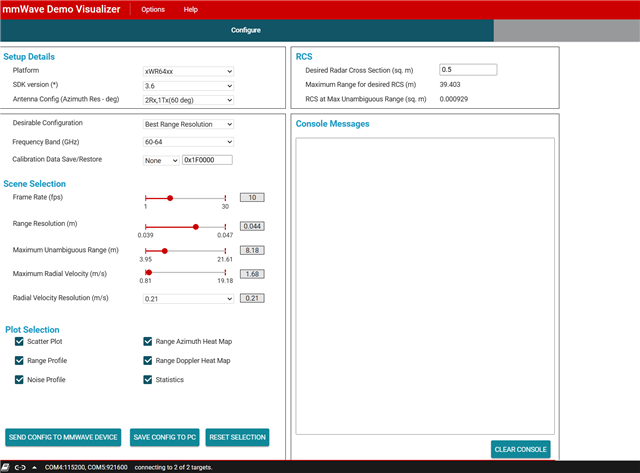Click the connection status icon in status bar
640x473 pixels.
click(x=5, y=467)
